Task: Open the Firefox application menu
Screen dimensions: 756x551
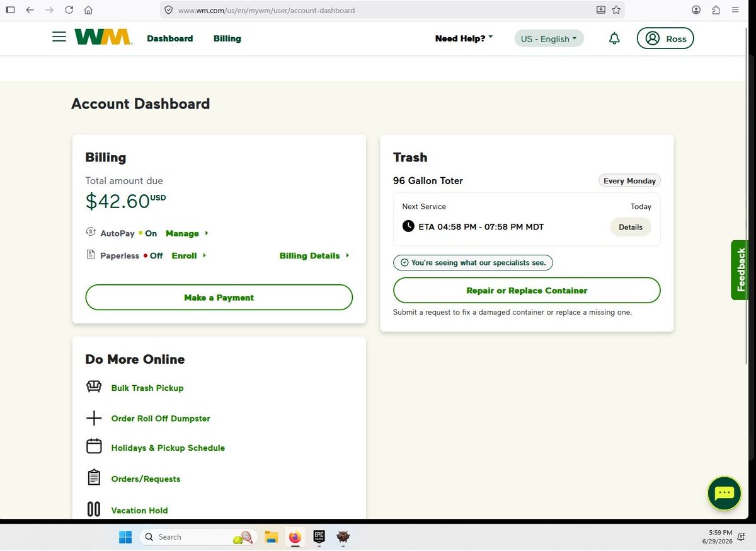Action: point(735,10)
